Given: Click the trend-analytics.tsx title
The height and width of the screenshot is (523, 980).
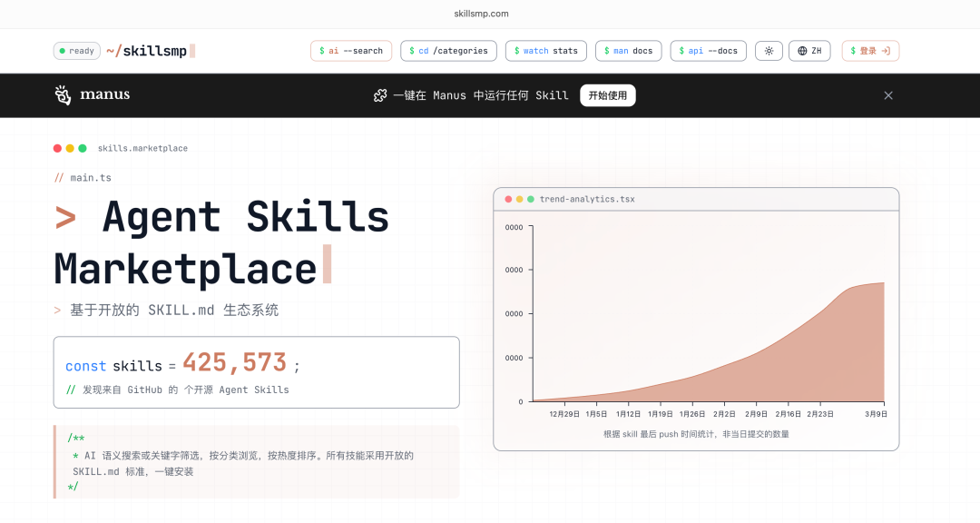Looking at the screenshot, I should 587,199.
